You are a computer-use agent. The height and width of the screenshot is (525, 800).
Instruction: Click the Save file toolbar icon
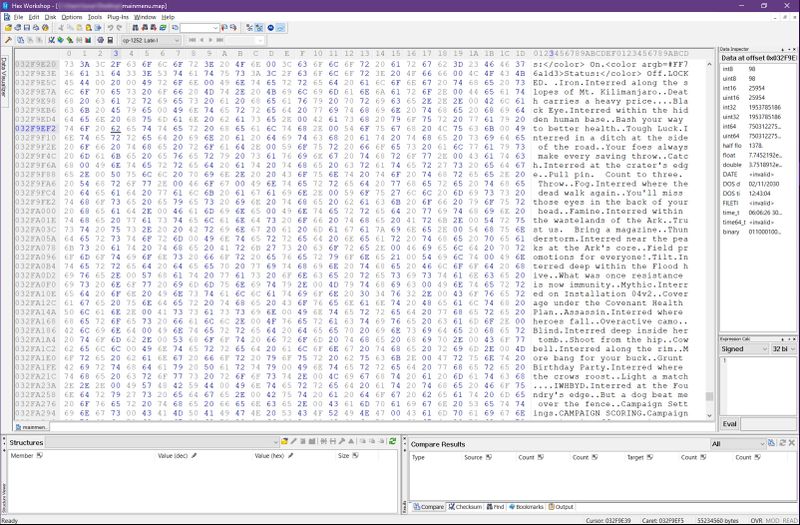pos(26,28)
